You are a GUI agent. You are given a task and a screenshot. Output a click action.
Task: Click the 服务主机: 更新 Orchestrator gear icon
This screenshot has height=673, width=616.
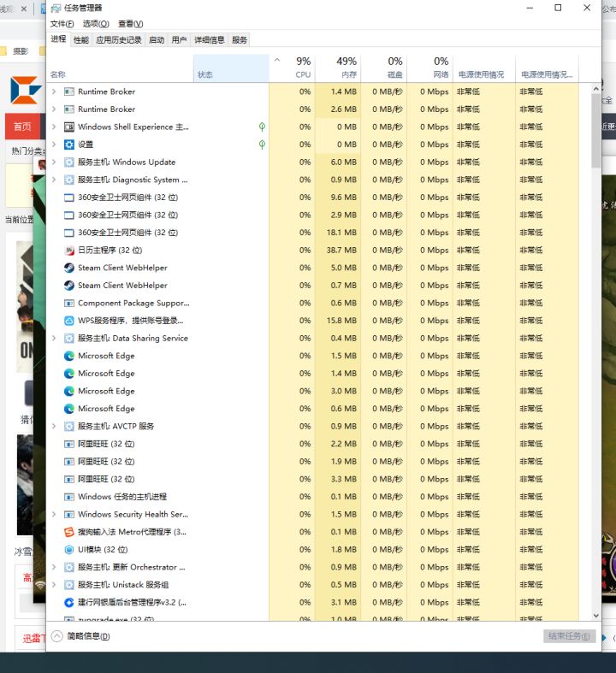68,568
